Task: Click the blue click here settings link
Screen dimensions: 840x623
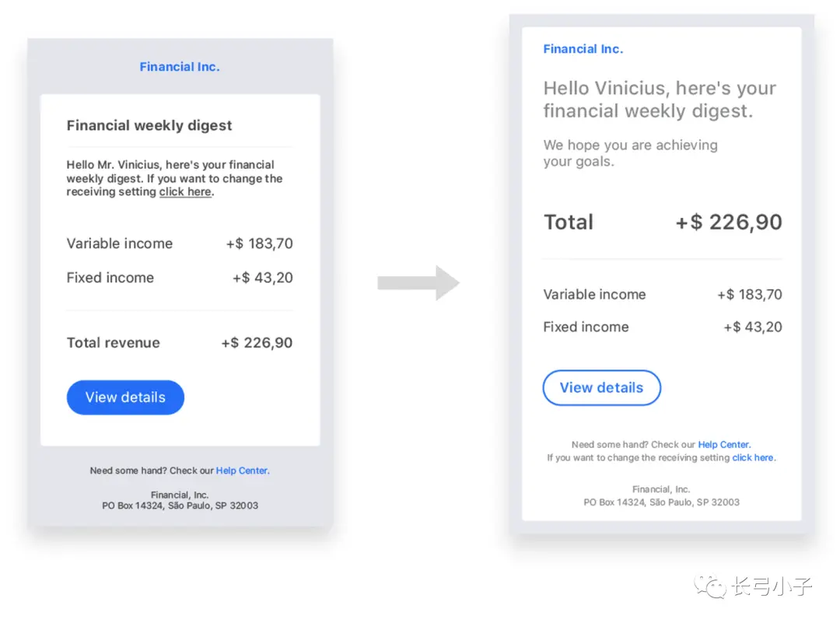Action: 753,457
